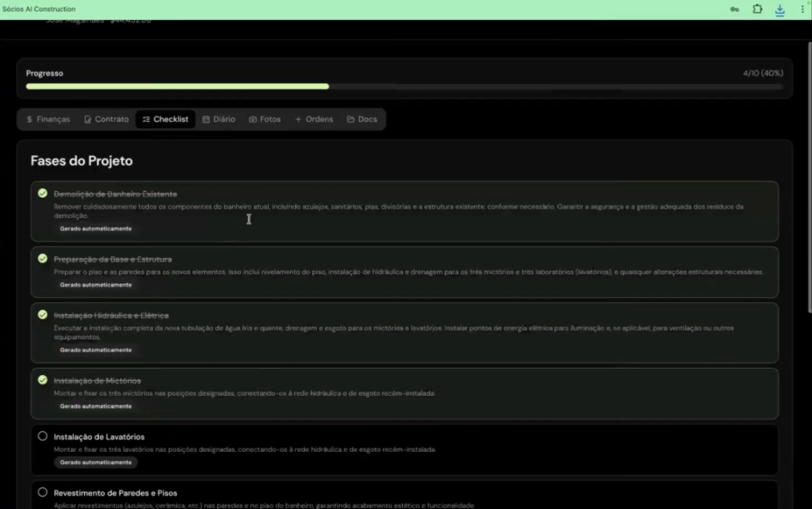The width and height of the screenshot is (812, 509).
Task: Click the description starting 'Remover cuidadosamente todos'
Action: tap(399, 211)
